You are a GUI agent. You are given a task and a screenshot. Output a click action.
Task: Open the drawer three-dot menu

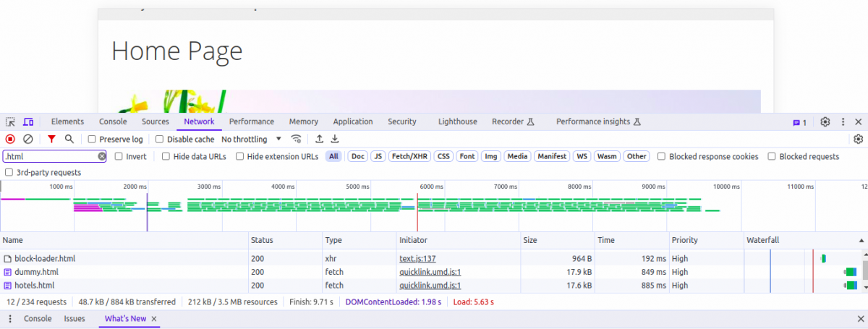coord(10,319)
